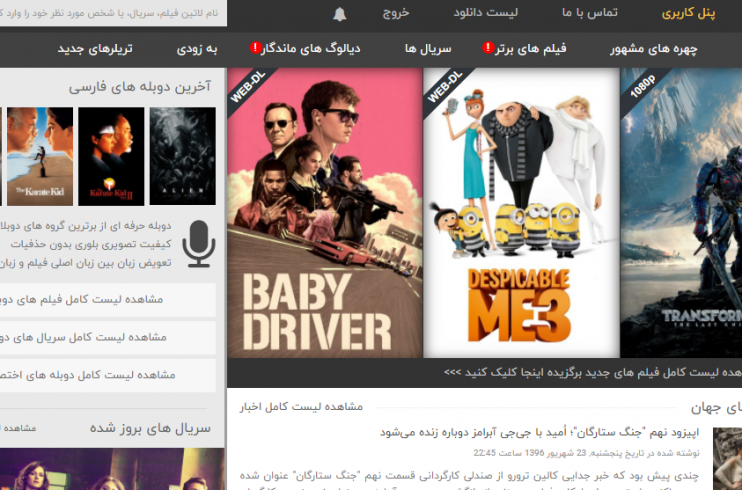This screenshot has height=490, width=742.
Task: Click the news date line 23 شهریور 1396
Action: coord(586,453)
